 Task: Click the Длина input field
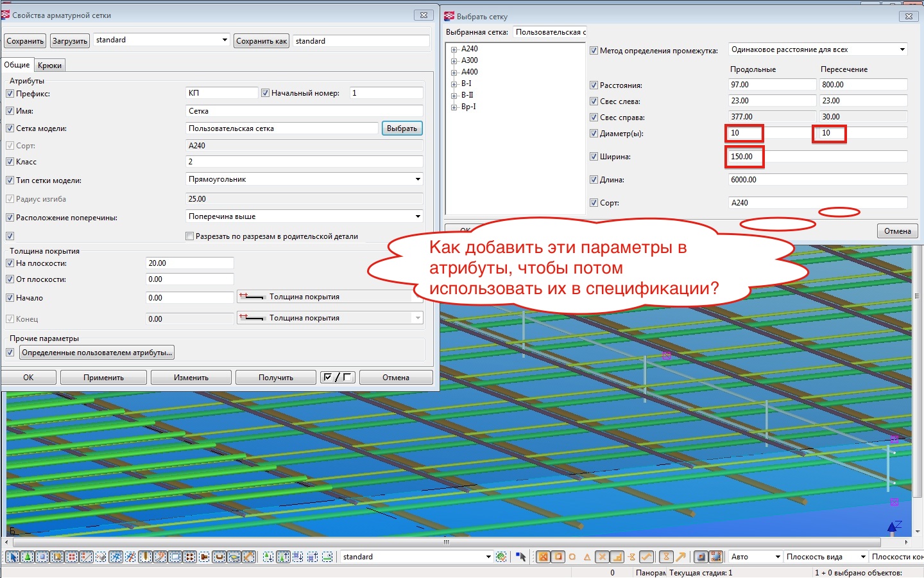(x=817, y=180)
